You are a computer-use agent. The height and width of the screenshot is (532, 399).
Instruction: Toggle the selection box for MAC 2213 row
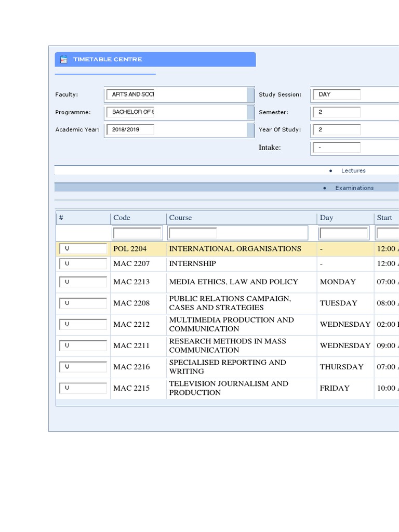pos(83,282)
